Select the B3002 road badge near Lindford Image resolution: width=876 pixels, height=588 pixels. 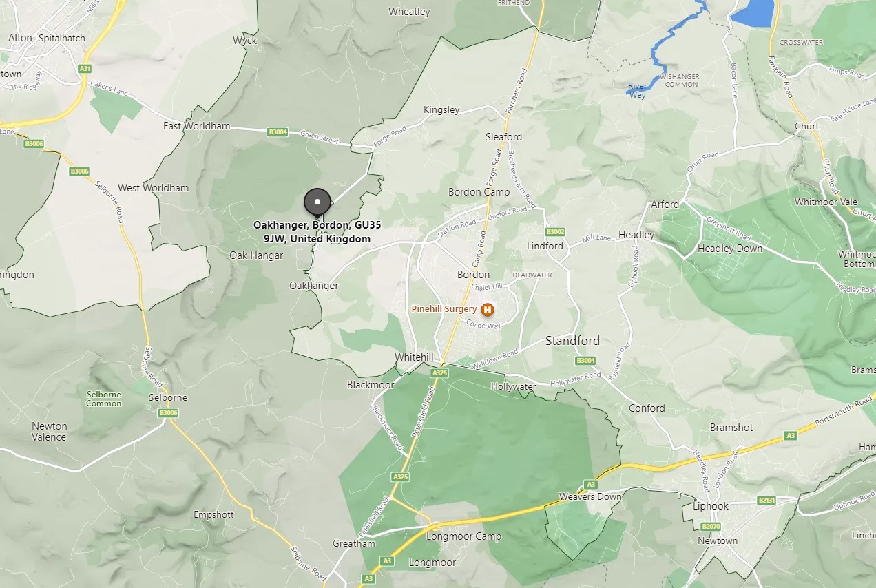pyautogui.click(x=555, y=232)
